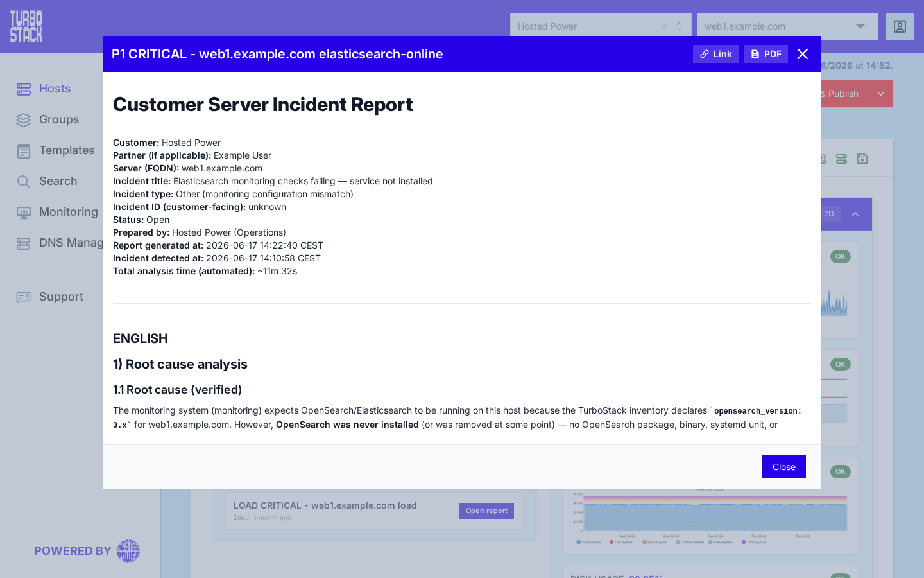Screen dimensions: 924x578
Task: Expand the Publish dropdown arrow
Action: click(881, 94)
